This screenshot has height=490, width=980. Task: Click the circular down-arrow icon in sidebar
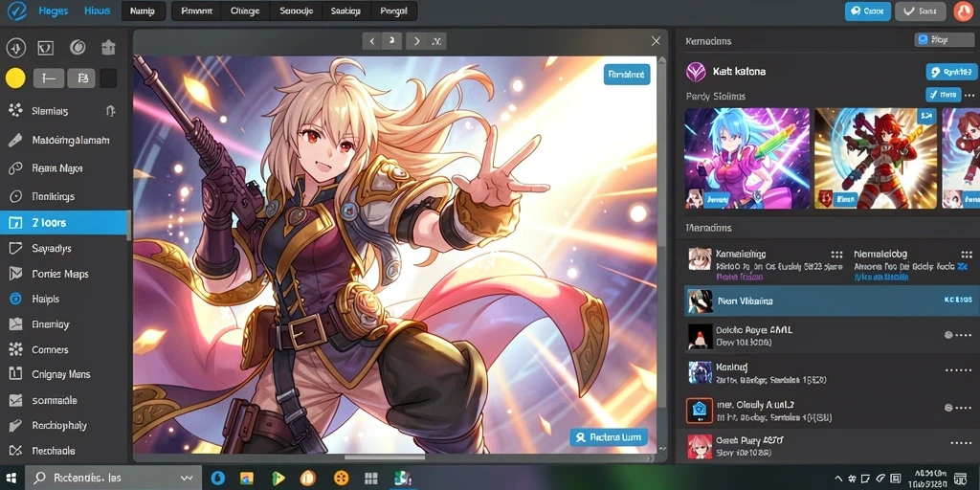(15, 48)
